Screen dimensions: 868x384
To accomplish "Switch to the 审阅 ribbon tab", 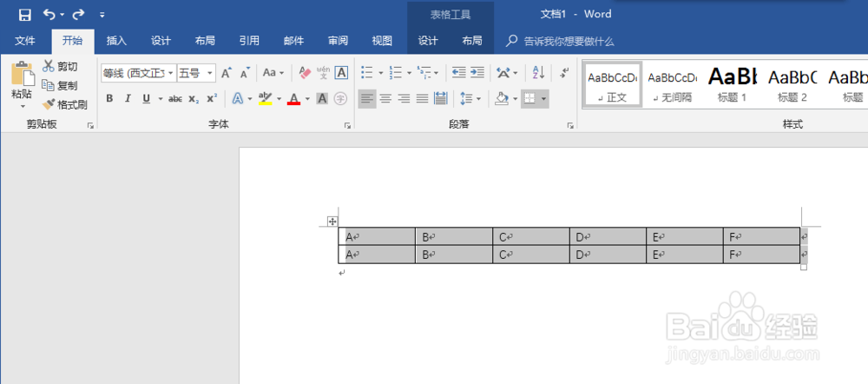I will [x=339, y=41].
